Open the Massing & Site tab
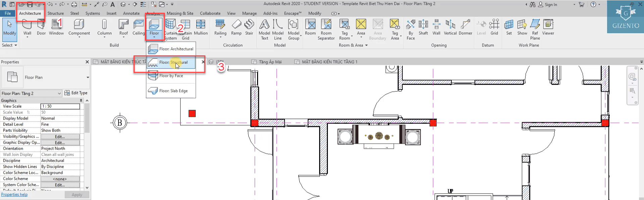 point(180,13)
